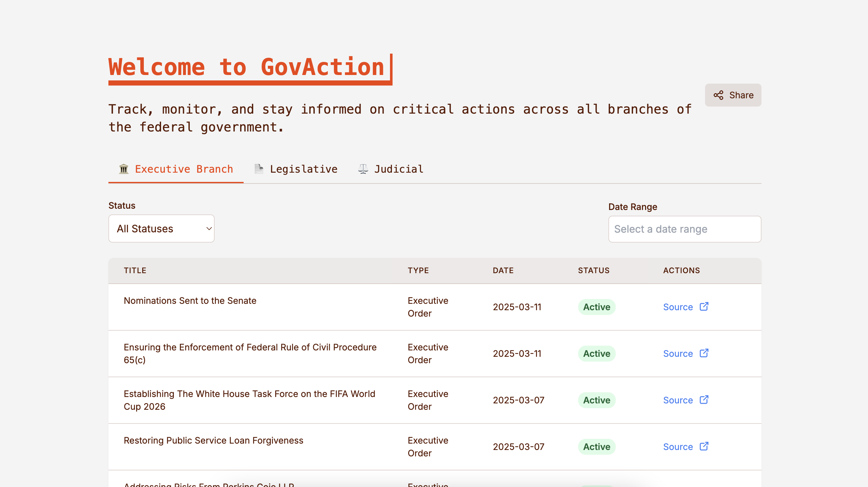Click the STATUS column header
Screen dimensions: 868x487
coord(594,271)
